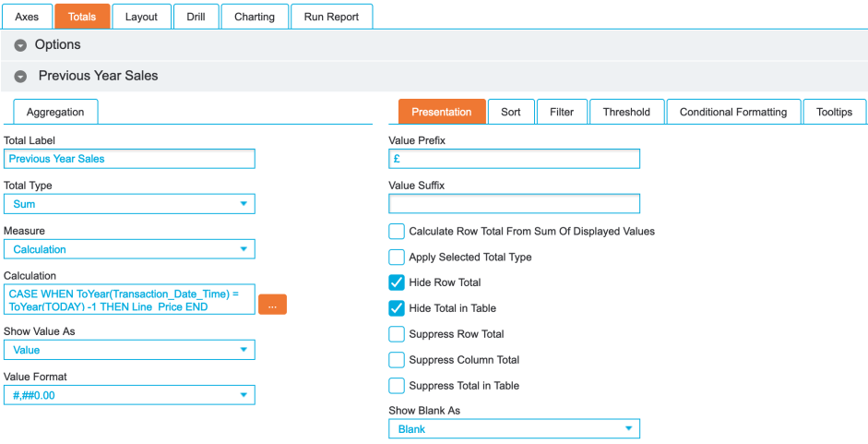This screenshot has width=868, height=444.
Task: Expand the Show Value As dropdown
Action: [x=129, y=350]
